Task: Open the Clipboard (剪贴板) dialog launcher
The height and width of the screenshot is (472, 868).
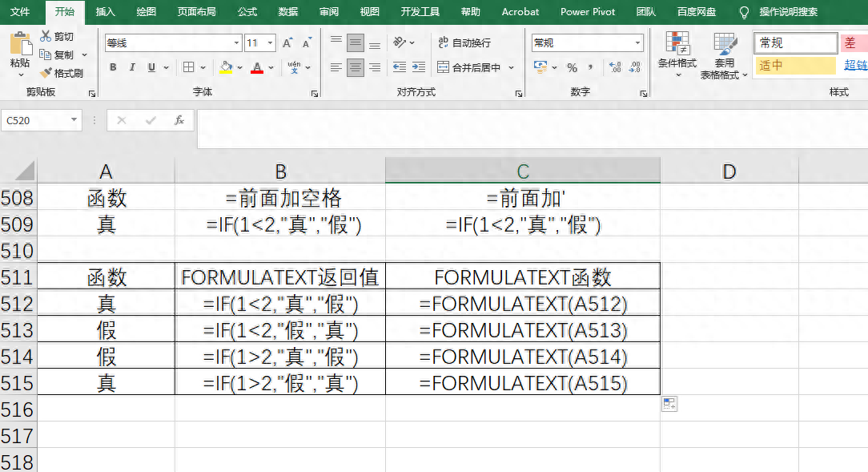Action: pyautogui.click(x=92, y=94)
